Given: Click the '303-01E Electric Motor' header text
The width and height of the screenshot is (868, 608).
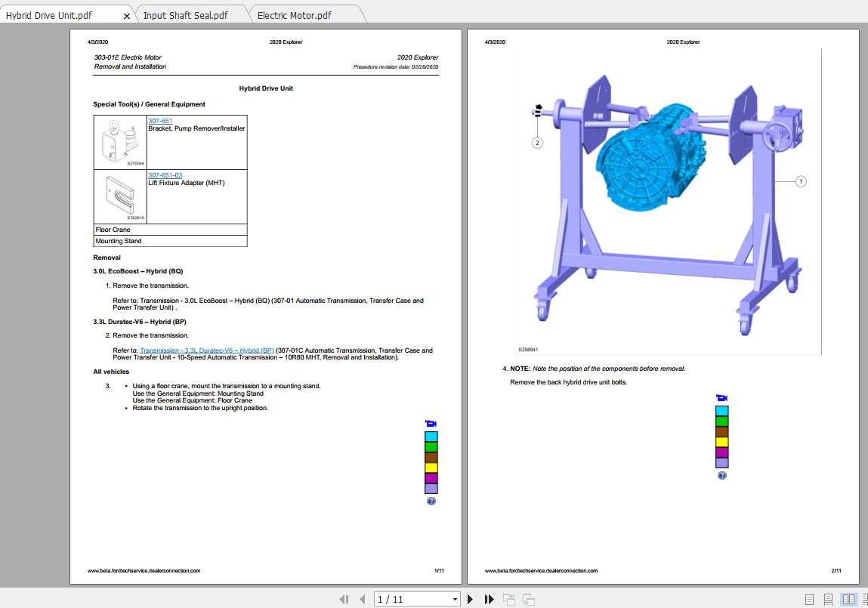Looking at the screenshot, I should point(128,57).
